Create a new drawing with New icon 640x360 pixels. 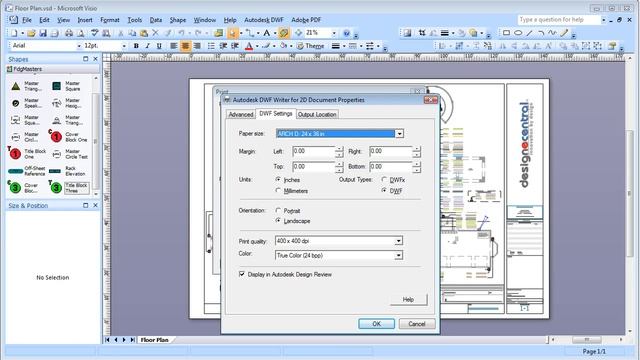(14, 33)
